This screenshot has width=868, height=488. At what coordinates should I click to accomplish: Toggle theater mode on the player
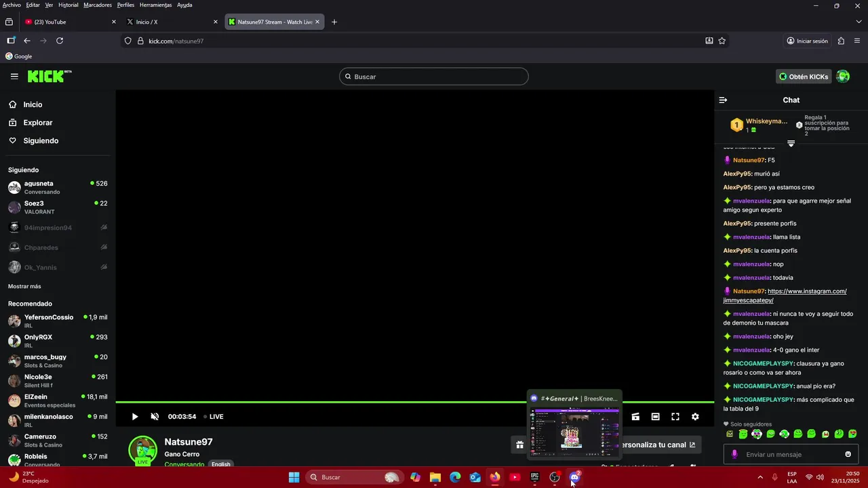[x=656, y=417]
